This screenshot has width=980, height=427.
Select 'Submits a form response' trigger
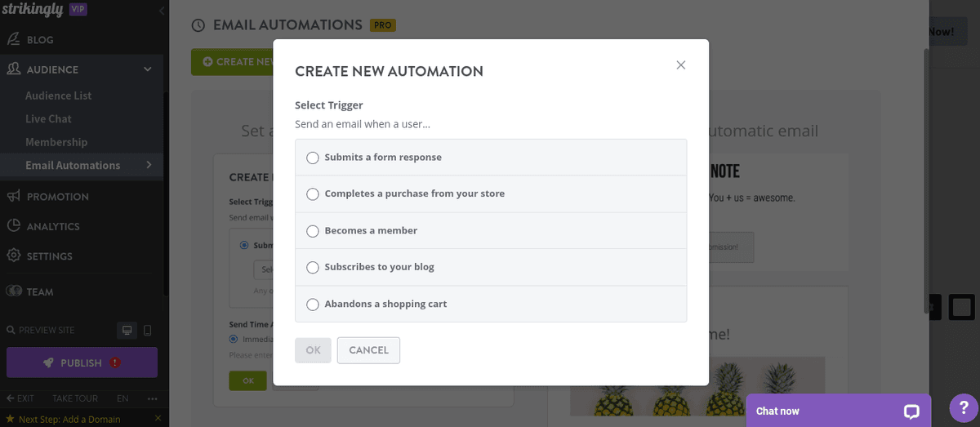[313, 158]
